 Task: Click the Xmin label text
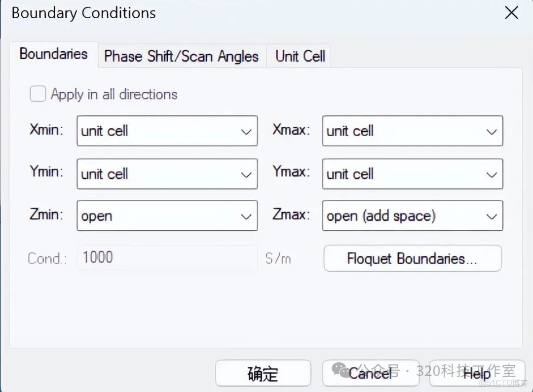(x=46, y=130)
